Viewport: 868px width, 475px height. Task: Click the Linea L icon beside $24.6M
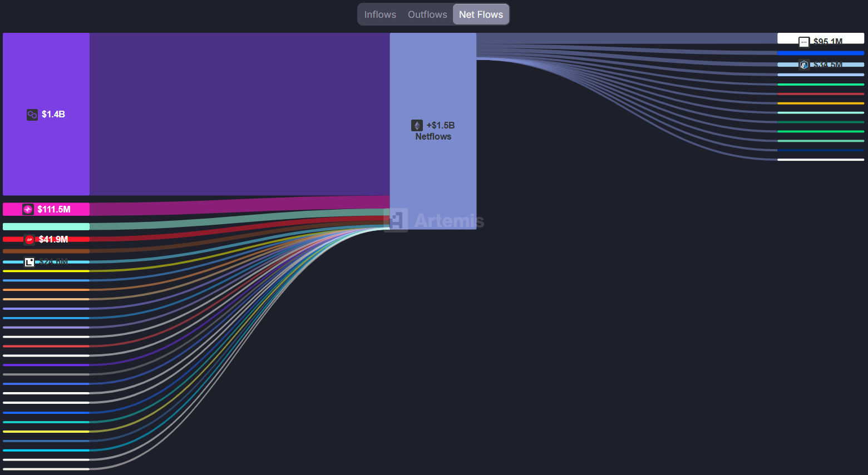pos(29,261)
